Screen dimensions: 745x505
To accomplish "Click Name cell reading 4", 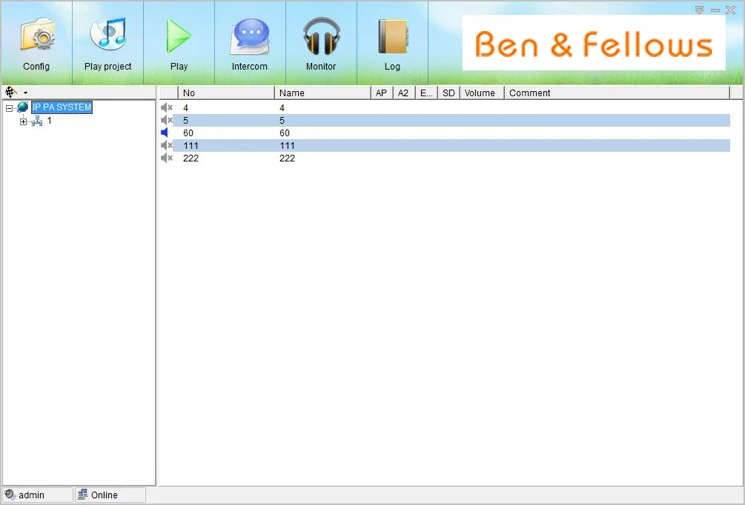I will 282,108.
